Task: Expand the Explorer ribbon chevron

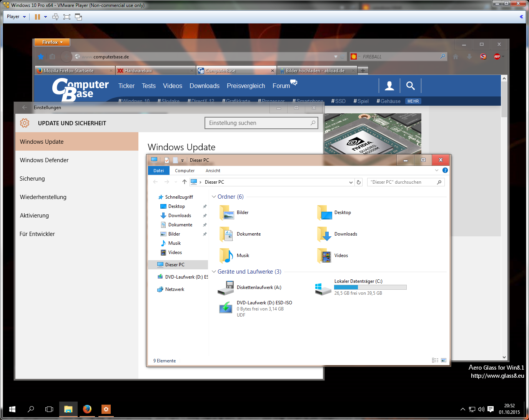Action: tap(436, 170)
